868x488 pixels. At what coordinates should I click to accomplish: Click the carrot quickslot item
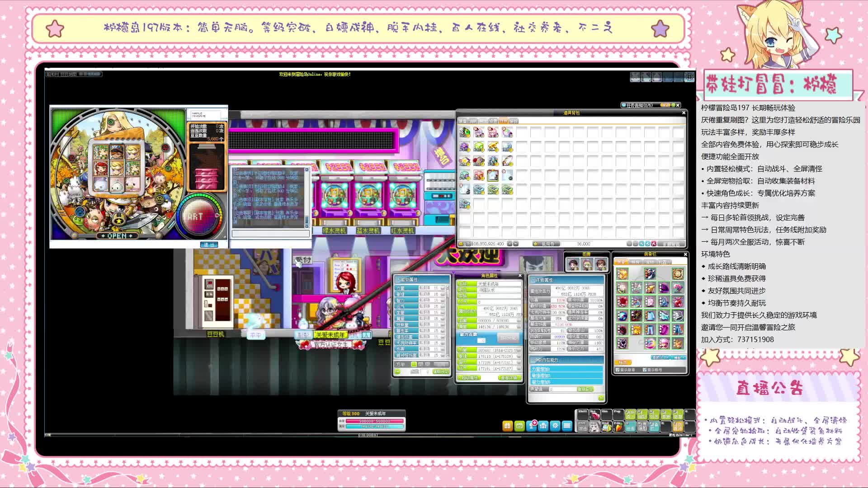(618, 427)
